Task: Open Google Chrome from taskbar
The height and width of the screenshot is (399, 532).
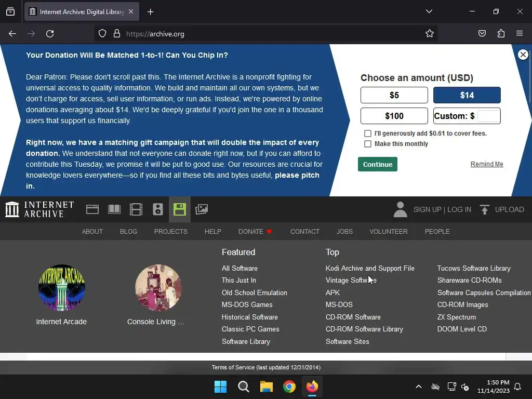Action: click(x=289, y=387)
